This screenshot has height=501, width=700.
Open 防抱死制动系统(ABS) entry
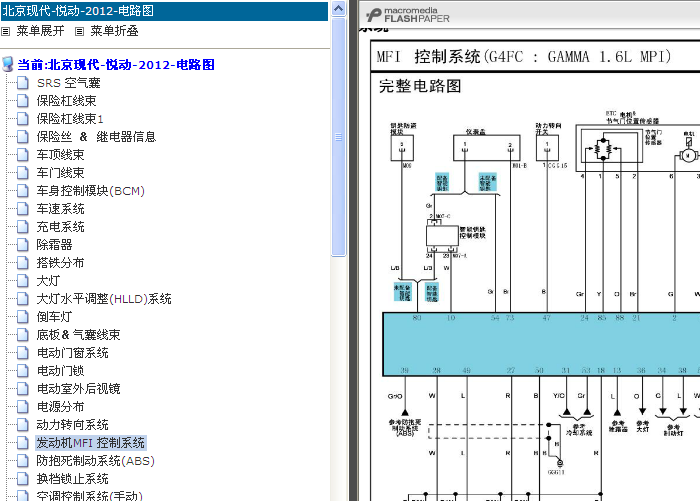96,461
